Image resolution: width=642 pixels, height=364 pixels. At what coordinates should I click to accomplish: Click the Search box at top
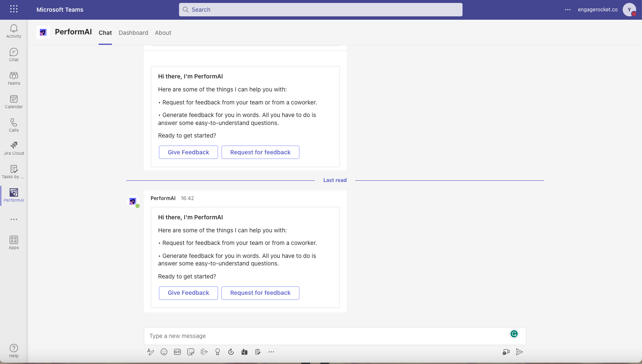coord(321,10)
